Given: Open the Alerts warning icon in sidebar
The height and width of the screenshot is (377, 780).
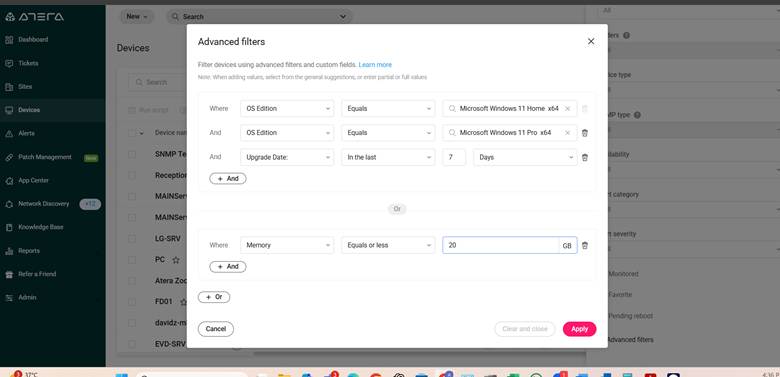Looking at the screenshot, I should click(9, 134).
